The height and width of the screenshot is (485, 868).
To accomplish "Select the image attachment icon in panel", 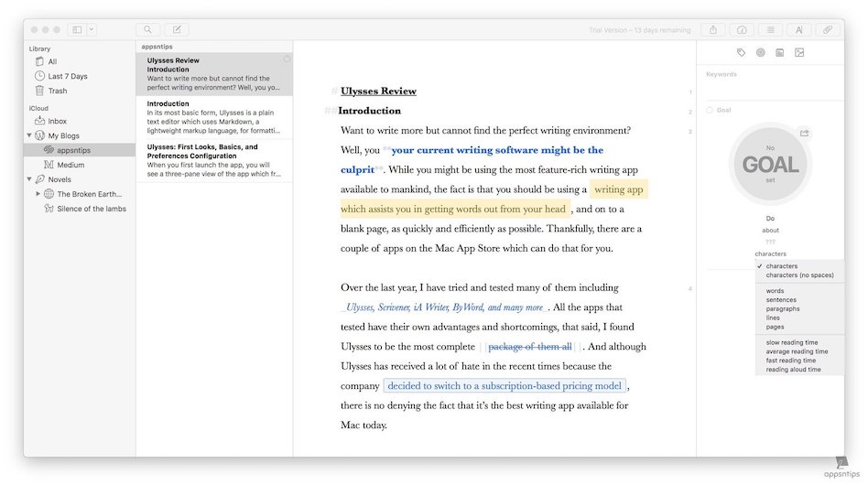I will [799, 53].
